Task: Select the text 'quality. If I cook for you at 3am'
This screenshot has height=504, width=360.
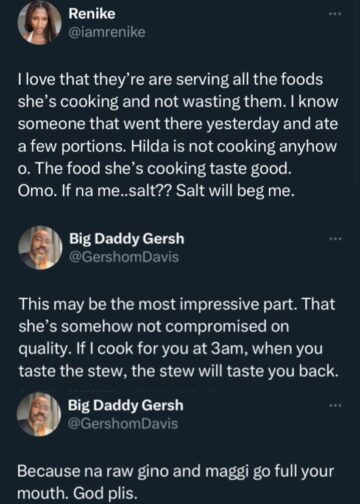Action: tap(133, 349)
